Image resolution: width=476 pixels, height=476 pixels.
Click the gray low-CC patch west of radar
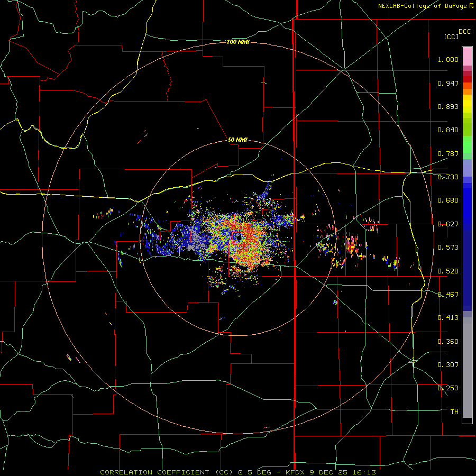click(195, 237)
